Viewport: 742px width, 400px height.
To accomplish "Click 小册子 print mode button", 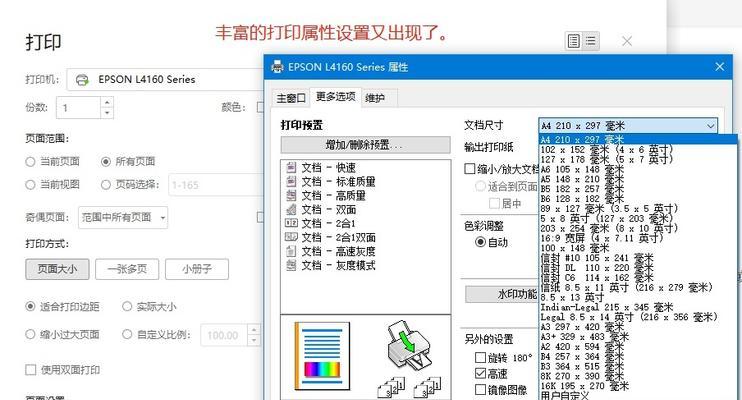I will (x=197, y=269).
